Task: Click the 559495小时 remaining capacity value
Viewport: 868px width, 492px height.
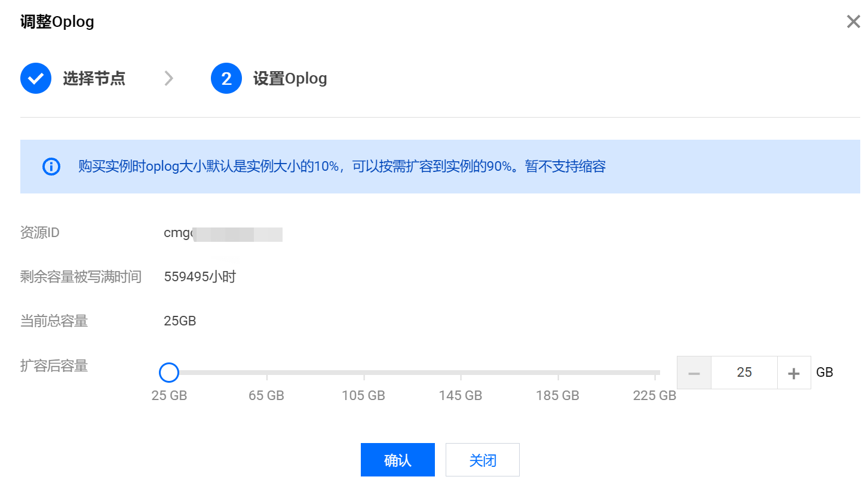Action: 200,276
